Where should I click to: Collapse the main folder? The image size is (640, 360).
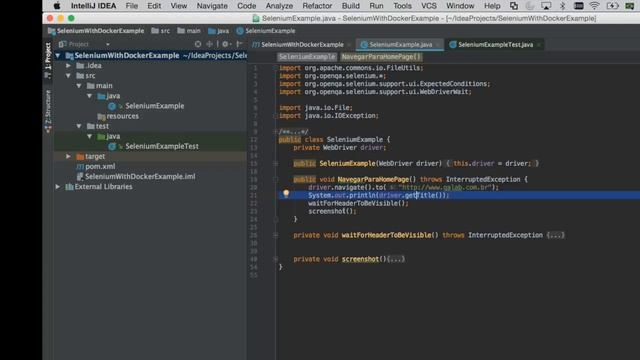79,86
